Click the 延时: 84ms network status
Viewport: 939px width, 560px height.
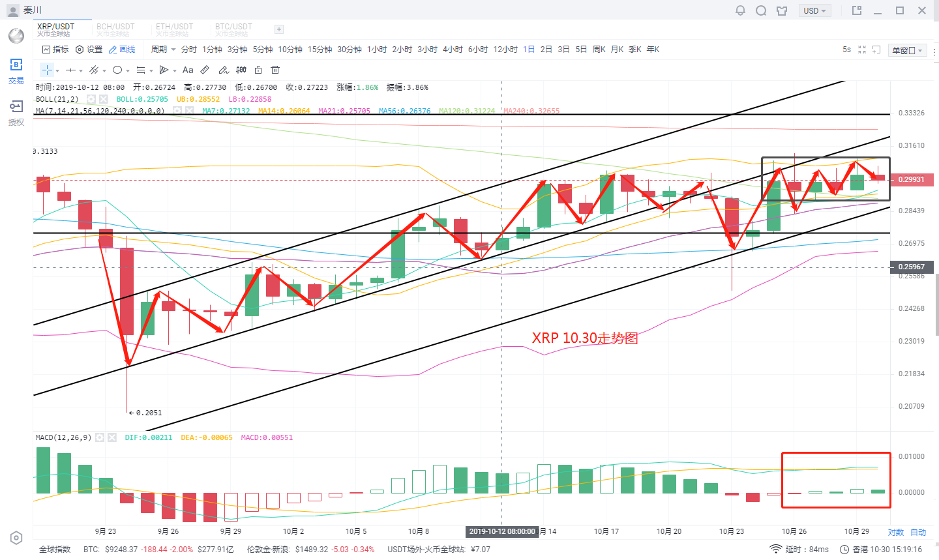[x=799, y=550]
